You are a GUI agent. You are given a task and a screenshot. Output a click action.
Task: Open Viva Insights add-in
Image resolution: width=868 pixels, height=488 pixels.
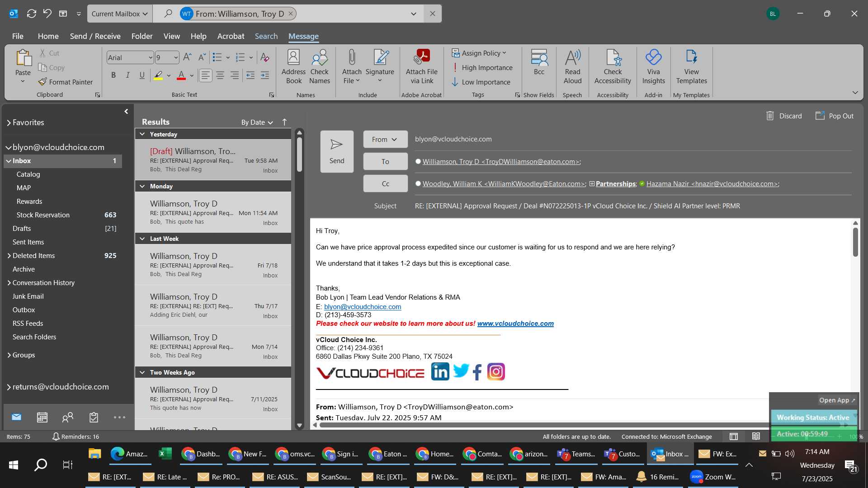[x=653, y=66]
